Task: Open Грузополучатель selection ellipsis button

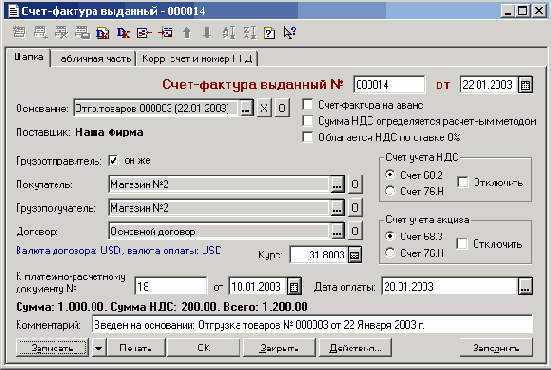Action: [337, 208]
